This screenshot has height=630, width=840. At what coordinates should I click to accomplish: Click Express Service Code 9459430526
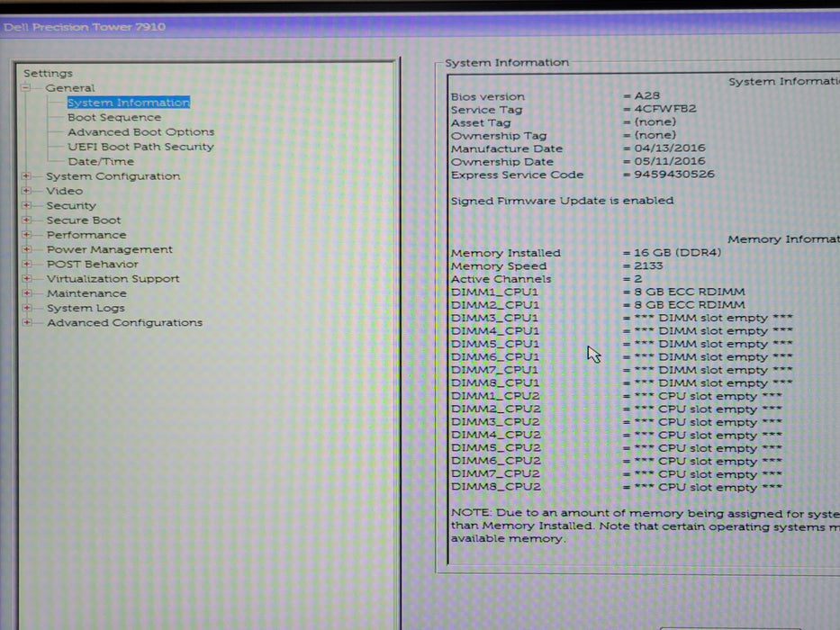pyautogui.click(x=674, y=174)
